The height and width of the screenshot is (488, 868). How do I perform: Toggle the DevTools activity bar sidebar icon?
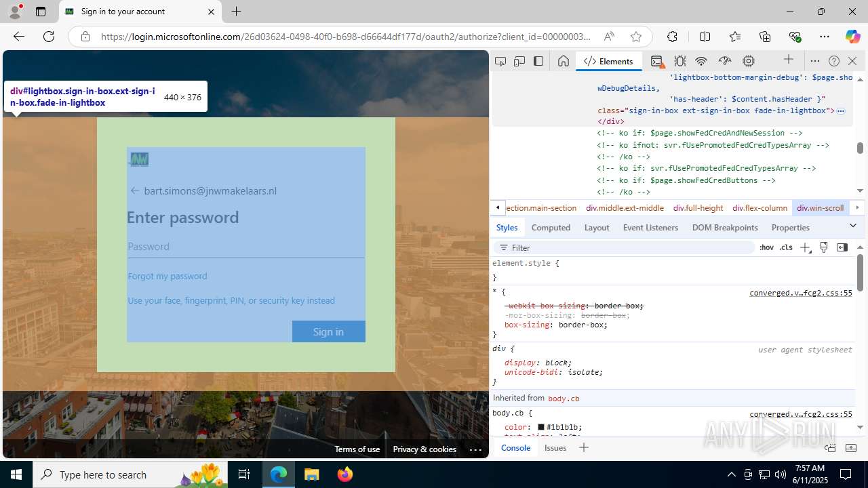click(538, 61)
